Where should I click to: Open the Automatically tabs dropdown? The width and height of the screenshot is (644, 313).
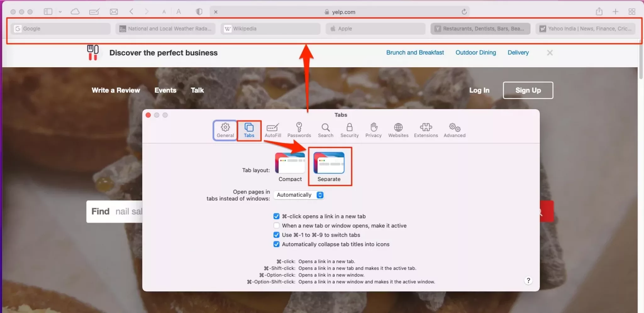tap(298, 195)
